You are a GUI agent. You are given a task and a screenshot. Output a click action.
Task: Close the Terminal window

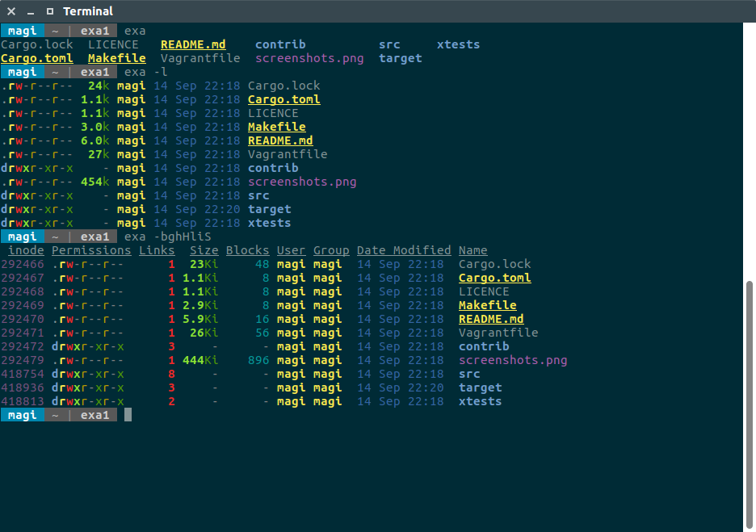click(x=11, y=11)
